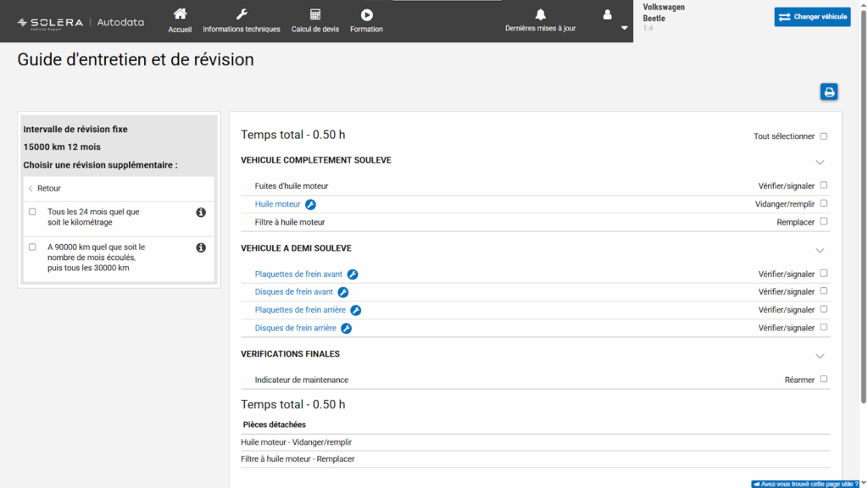Click Huile moteur - Vidanger/remplir parts row
The image size is (868, 488).
coord(536,442)
